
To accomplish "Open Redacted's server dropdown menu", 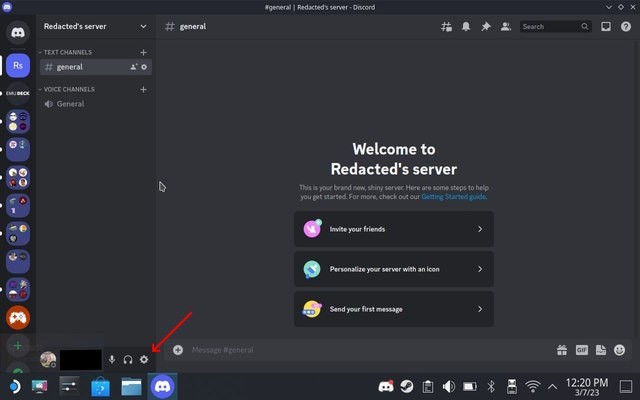I will 96,27.
